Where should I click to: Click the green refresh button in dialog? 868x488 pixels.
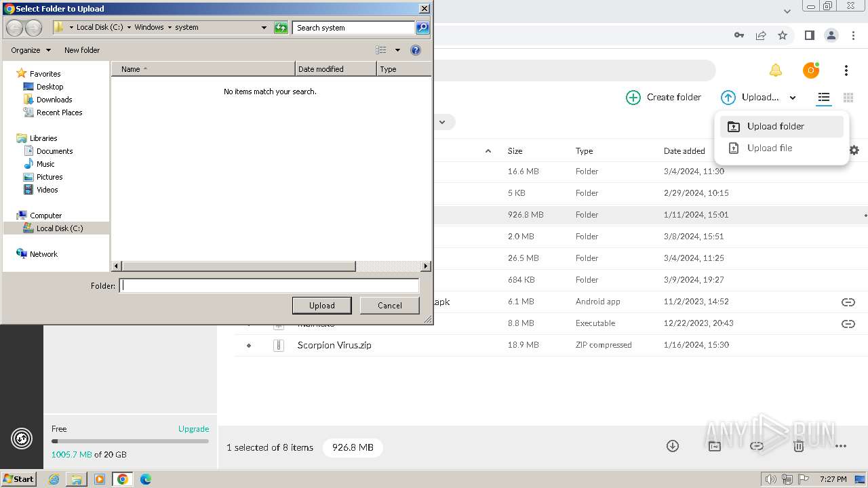[x=281, y=28]
